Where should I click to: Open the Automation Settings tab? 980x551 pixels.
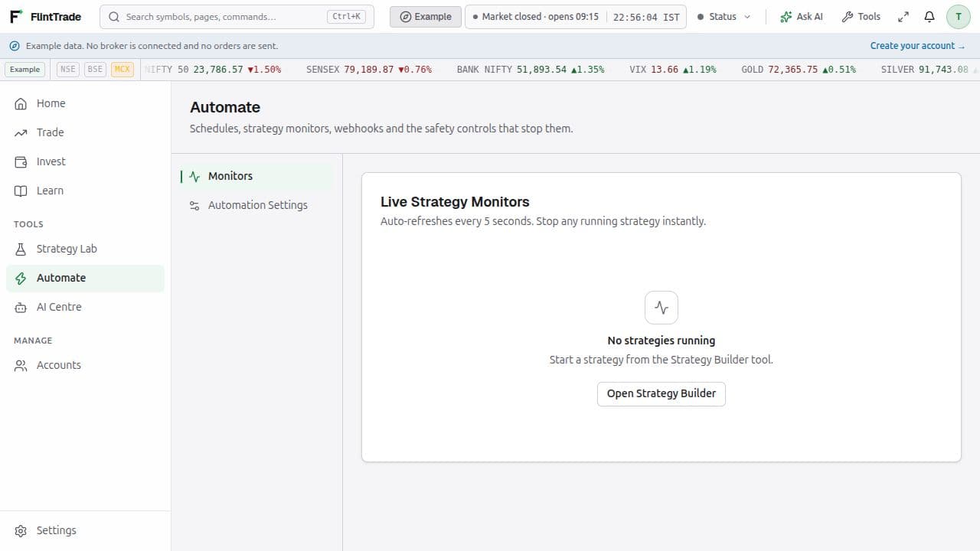(x=256, y=205)
